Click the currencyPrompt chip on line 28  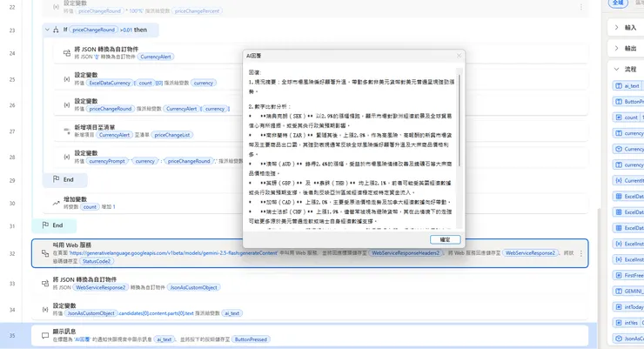[107, 161]
